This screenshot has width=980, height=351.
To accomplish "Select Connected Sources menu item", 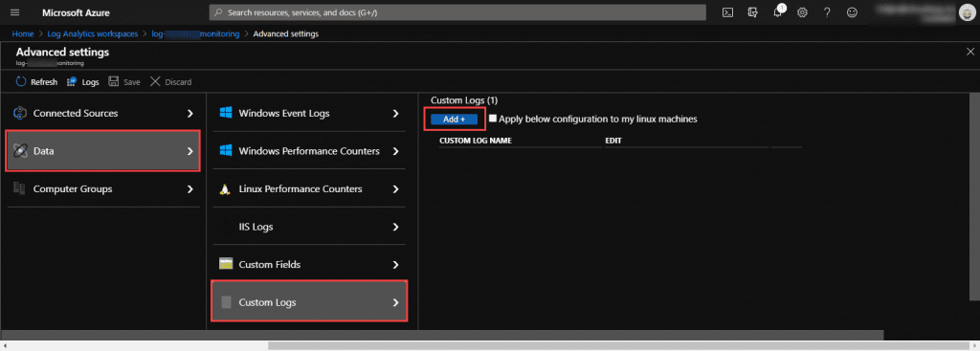I will coord(103,113).
